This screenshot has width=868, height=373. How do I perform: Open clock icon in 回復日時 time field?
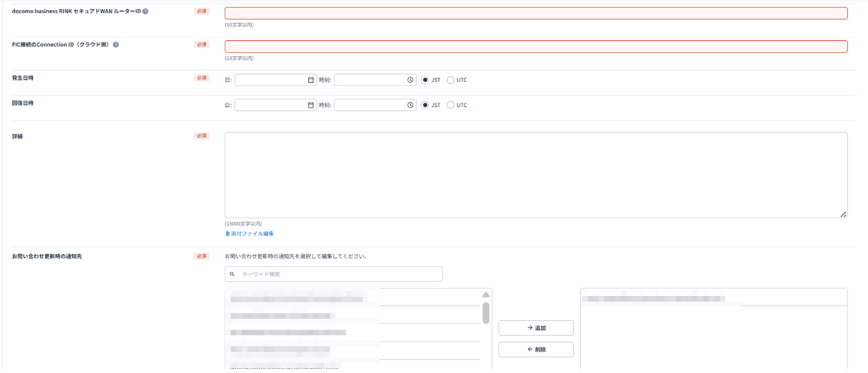coord(410,105)
